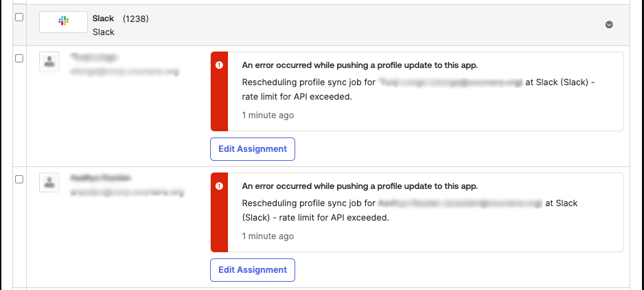Image resolution: width=644 pixels, height=290 pixels.
Task: Click the exclamation icon on the first error
Action: (219, 65)
